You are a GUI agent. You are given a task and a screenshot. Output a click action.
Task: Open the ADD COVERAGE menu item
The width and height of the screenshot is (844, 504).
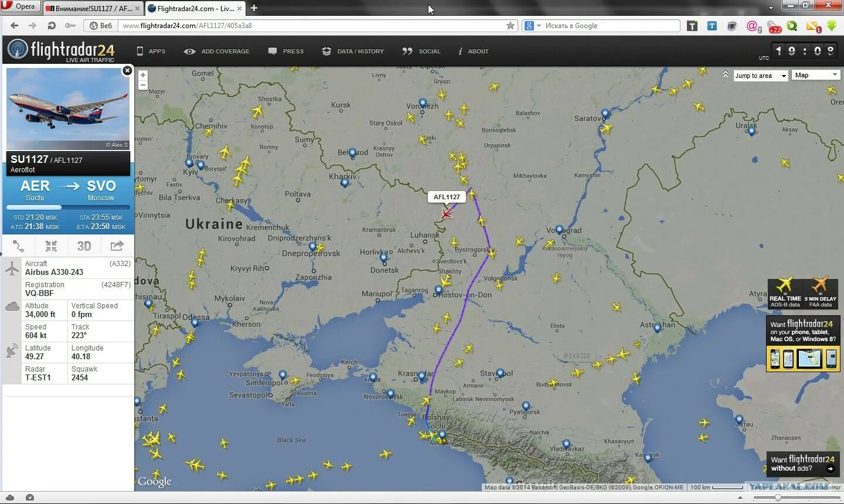[216, 52]
